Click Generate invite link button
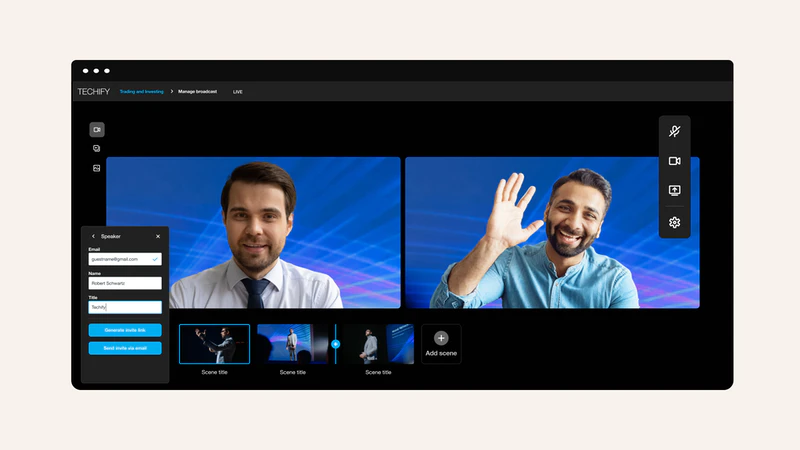The width and height of the screenshot is (800, 450). coord(125,330)
